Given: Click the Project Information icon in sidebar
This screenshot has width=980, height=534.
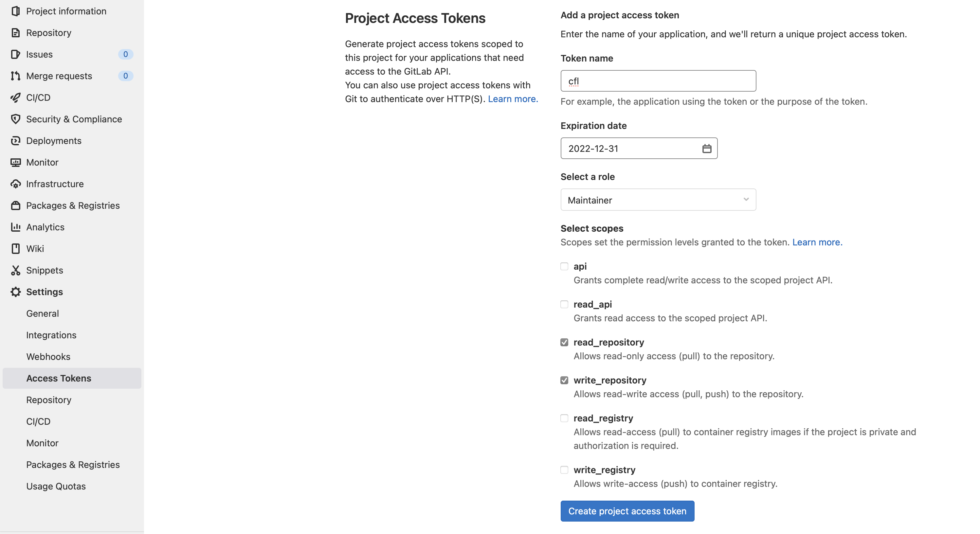Looking at the screenshot, I should pyautogui.click(x=15, y=10).
